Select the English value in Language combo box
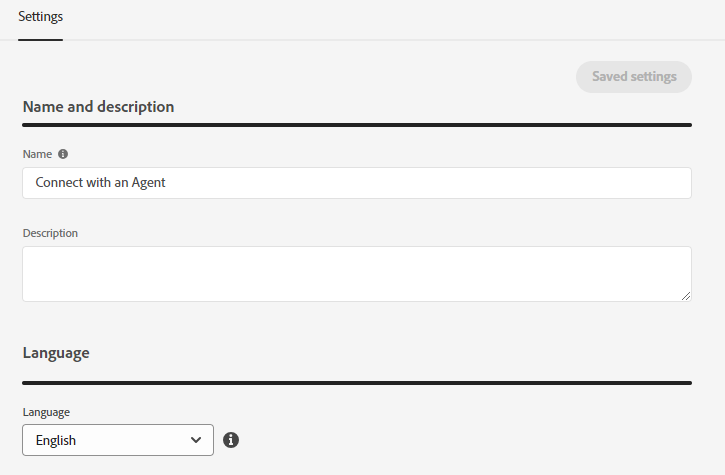The height and width of the screenshot is (475, 725). (55, 440)
